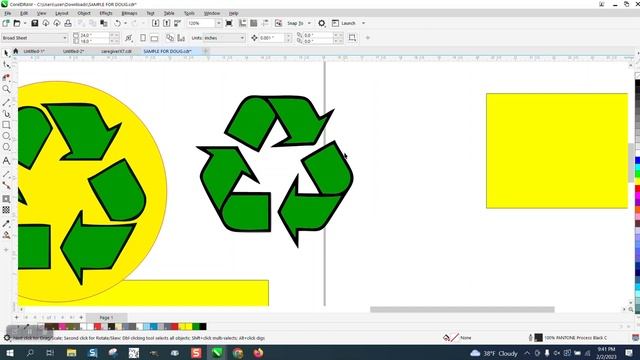Click the green swatch in document palette
The height and width of the screenshot is (360, 640).
[196, 327]
